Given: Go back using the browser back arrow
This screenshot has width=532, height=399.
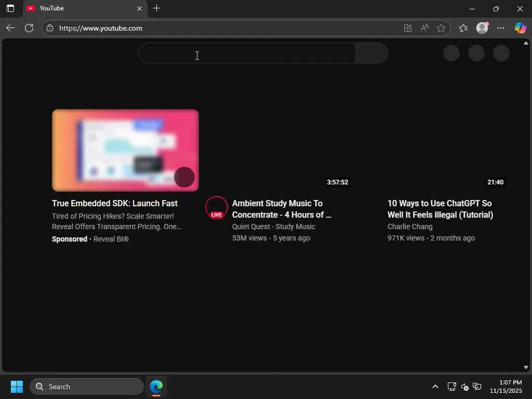Looking at the screenshot, I should [x=10, y=28].
